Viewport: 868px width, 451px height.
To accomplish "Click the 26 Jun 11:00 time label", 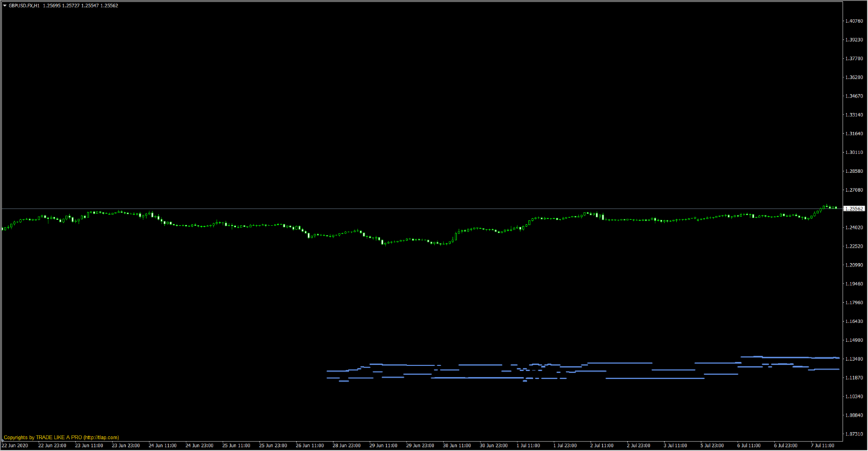I will click(310, 446).
